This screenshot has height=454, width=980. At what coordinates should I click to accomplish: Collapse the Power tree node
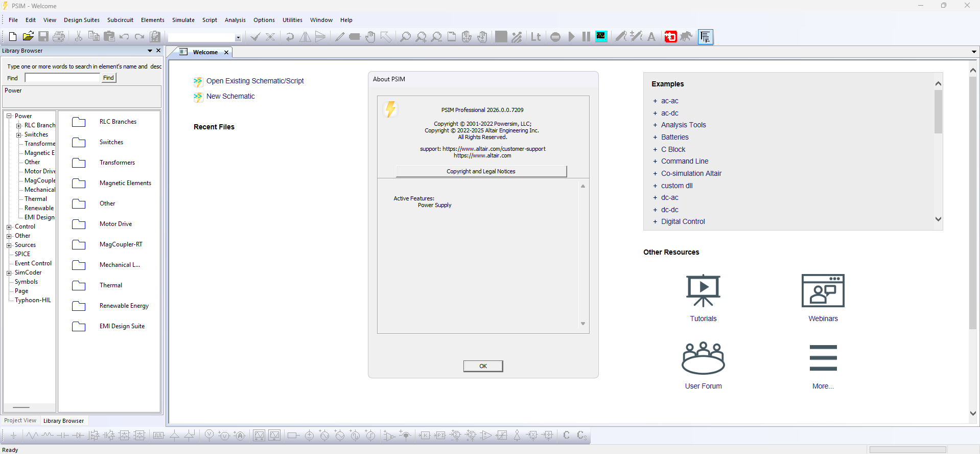click(9, 116)
